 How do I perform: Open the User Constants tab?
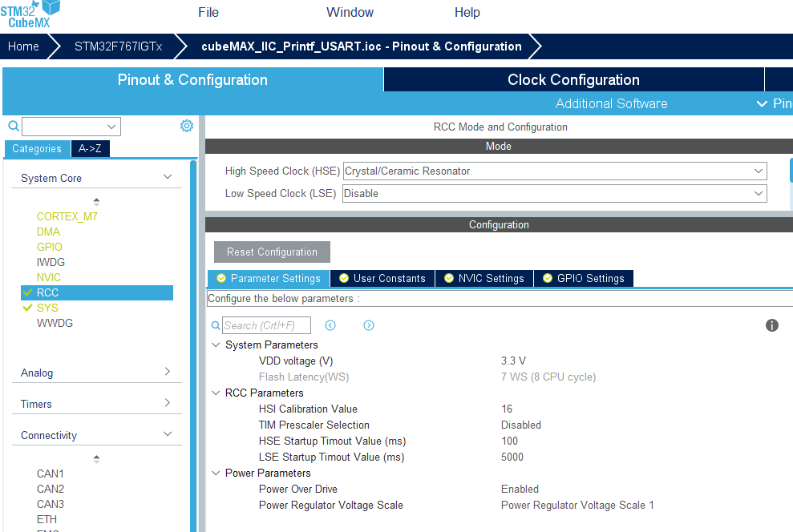(382, 278)
